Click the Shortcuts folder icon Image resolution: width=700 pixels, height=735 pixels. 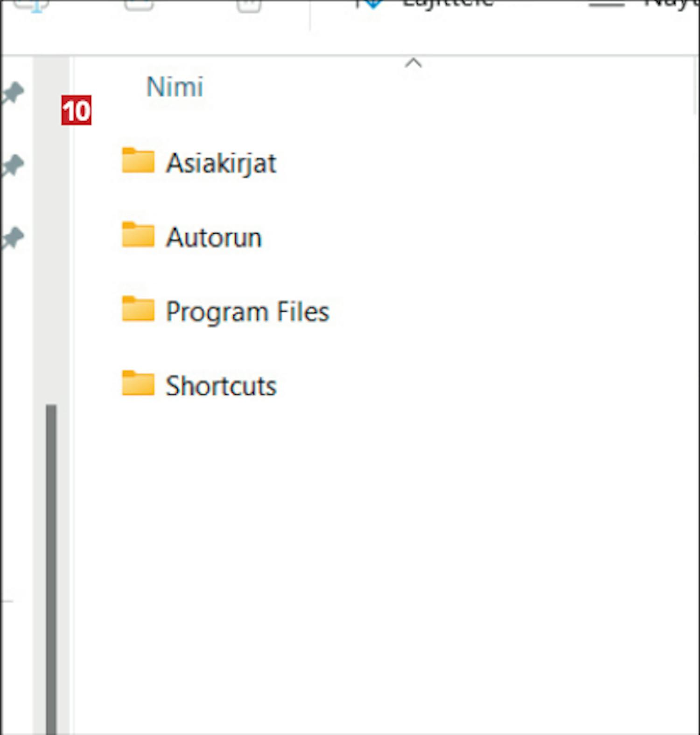coord(138,384)
